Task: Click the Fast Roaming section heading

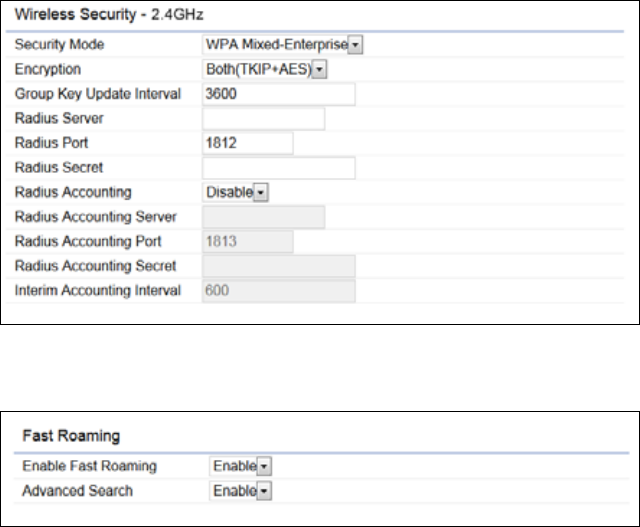Action: (71, 436)
